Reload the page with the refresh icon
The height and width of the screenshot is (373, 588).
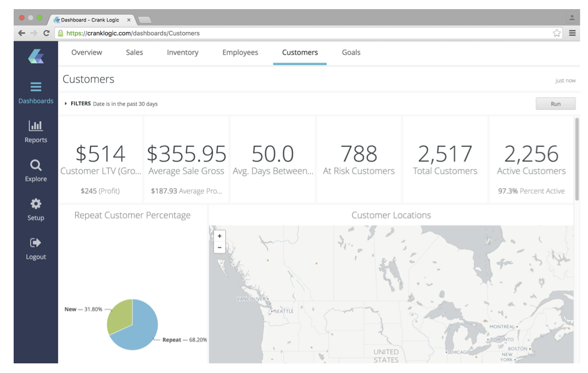coord(46,33)
